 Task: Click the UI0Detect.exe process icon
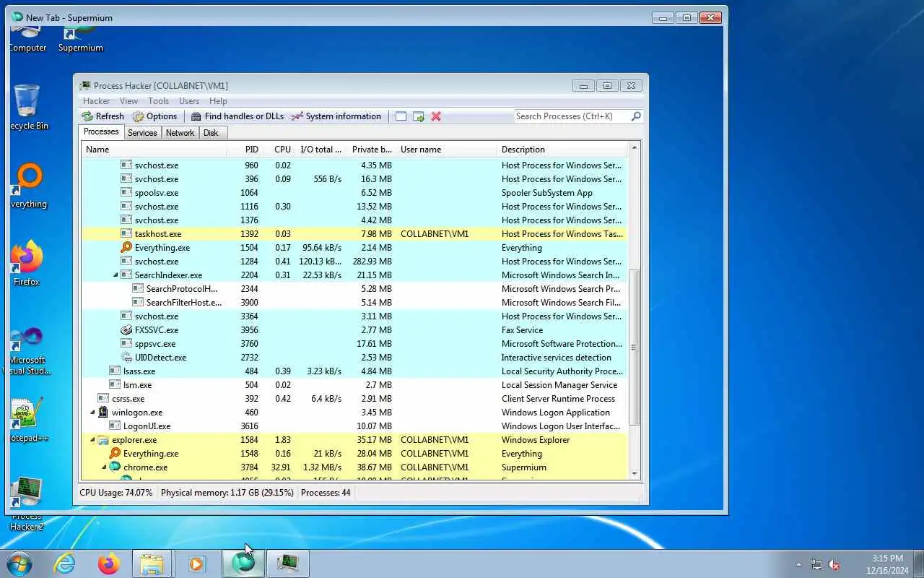point(126,358)
